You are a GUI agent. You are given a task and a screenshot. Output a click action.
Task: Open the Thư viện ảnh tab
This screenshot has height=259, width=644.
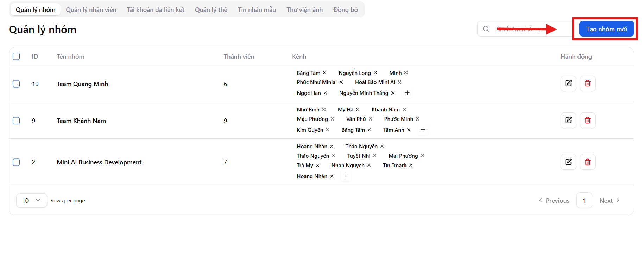pyautogui.click(x=304, y=10)
